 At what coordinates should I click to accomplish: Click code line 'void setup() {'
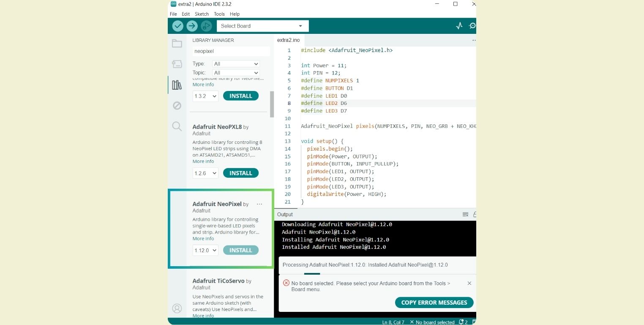(322, 141)
